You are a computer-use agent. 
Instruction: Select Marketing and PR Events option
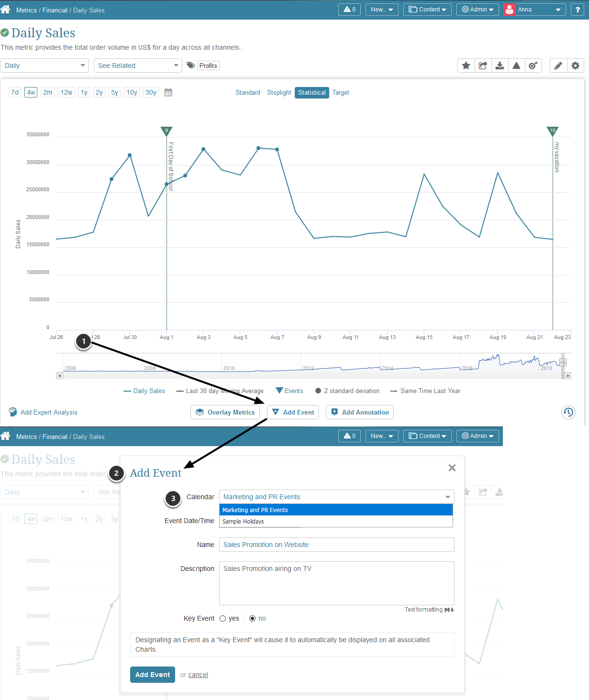pos(336,510)
